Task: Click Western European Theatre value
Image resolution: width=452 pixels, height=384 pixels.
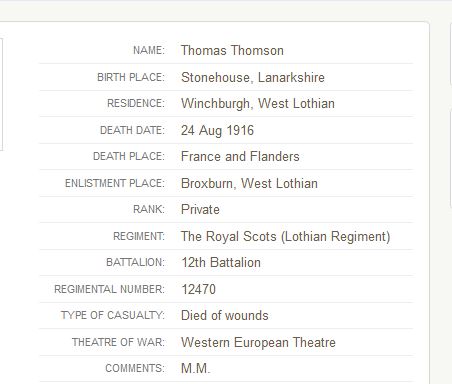Action: click(258, 342)
